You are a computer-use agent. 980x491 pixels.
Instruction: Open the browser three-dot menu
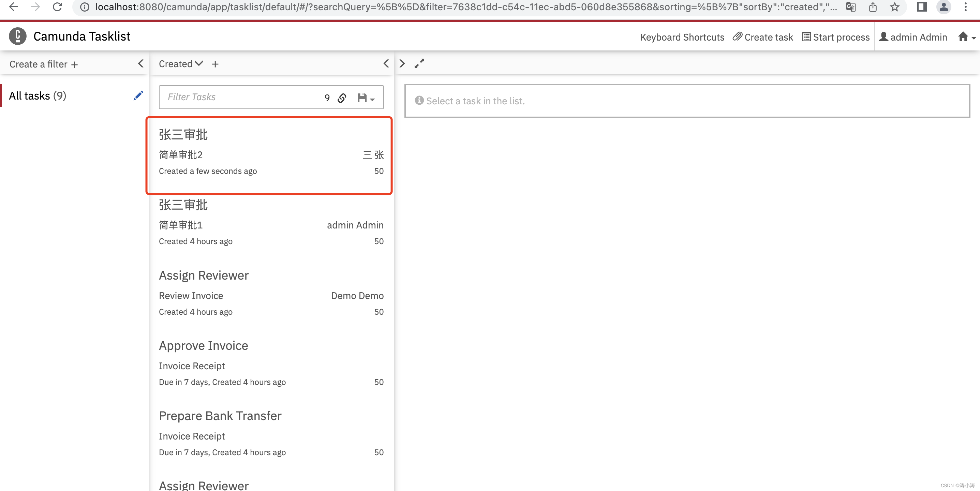966,7
